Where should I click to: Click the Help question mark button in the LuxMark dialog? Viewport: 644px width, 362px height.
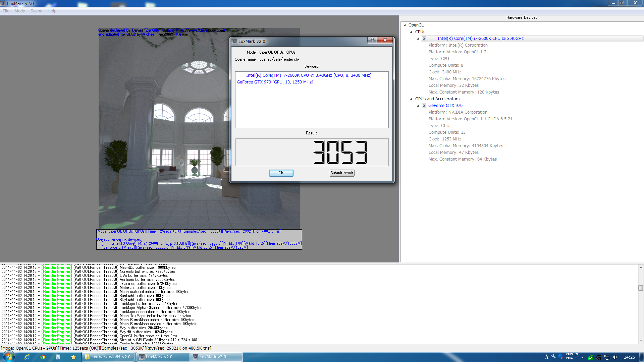click(x=372, y=40)
